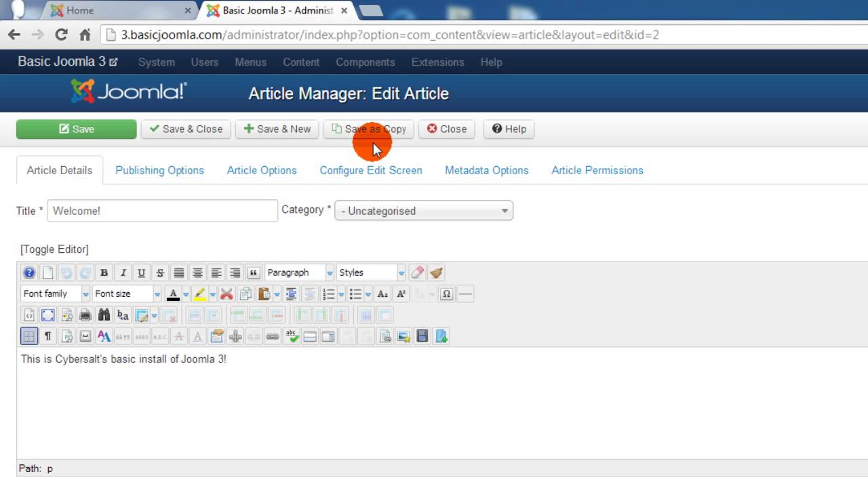Click the red scissors Cut icon
Image resolution: width=868 pixels, height=488 pixels.
coord(226,293)
